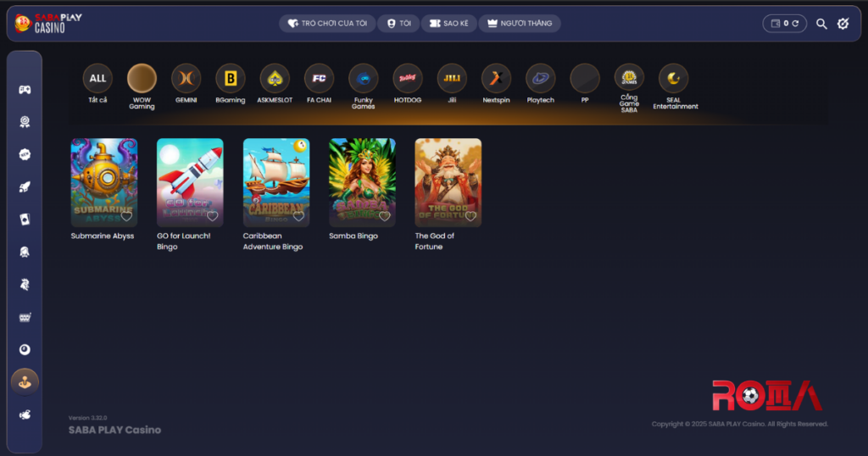Open the rooster cockfight category icon
The height and width of the screenshot is (456, 868).
click(25, 285)
